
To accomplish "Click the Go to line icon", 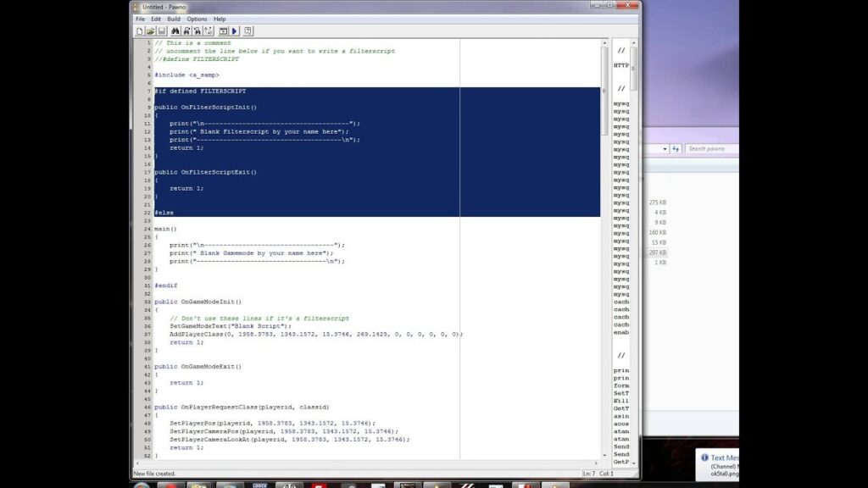I will point(209,31).
